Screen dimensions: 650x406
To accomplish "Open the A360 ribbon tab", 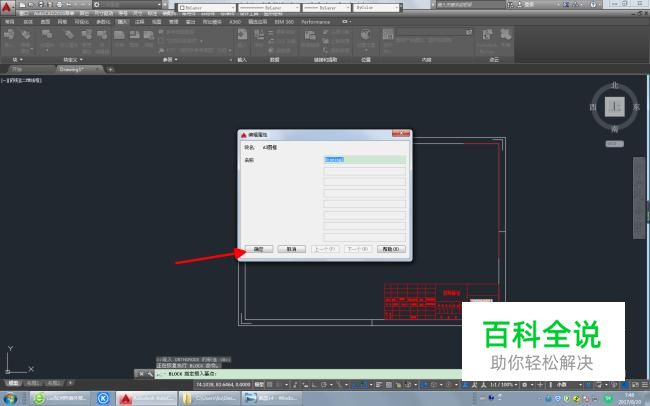I will point(235,22).
